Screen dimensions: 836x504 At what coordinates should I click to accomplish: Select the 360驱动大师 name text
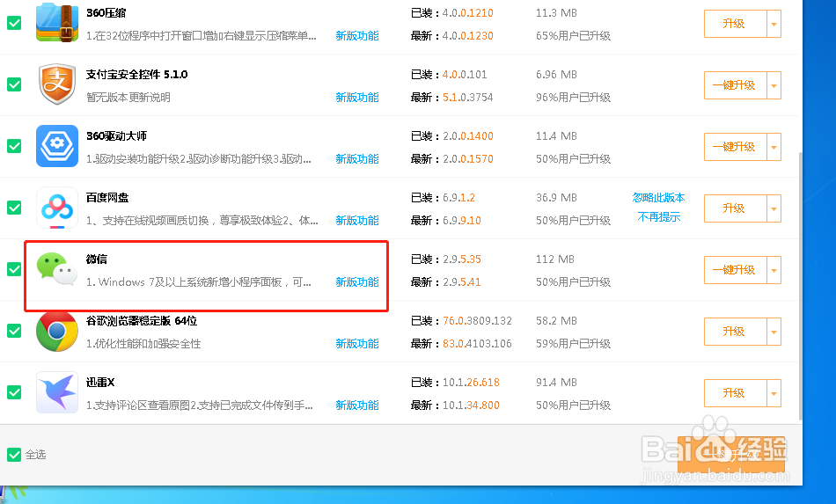pyautogui.click(x=117, y=135)
